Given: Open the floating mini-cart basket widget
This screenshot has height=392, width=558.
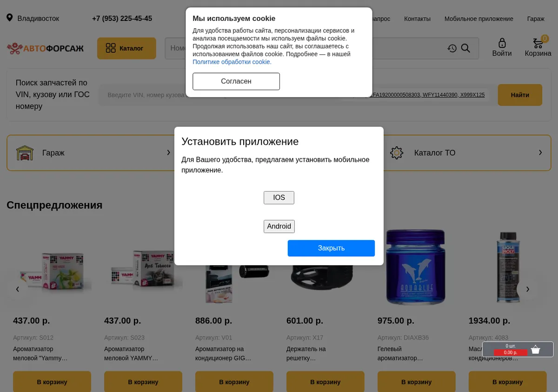Looking at the screenshot, I should click(518, 349).
